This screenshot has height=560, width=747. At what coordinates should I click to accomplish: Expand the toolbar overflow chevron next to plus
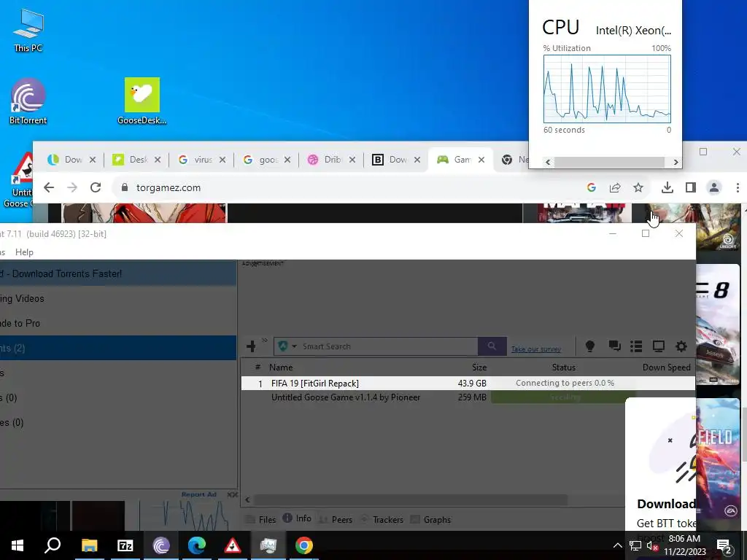(x=264, y=341)
